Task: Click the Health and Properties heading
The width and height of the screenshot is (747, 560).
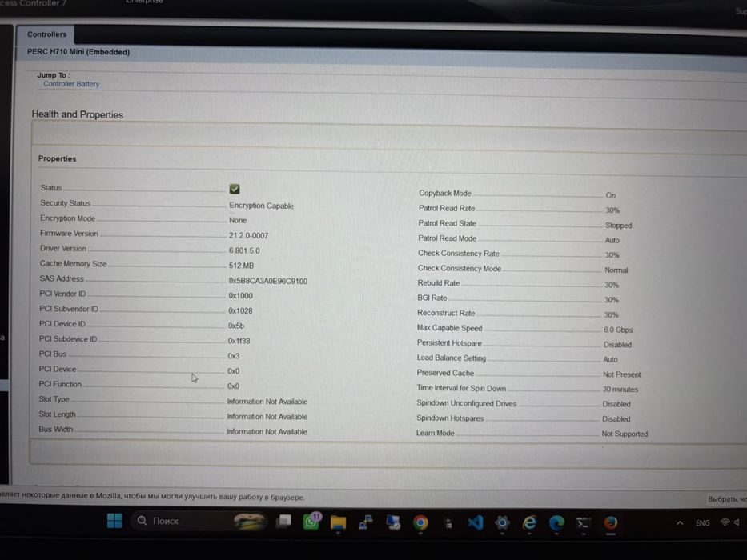Action: pos(77,114)
